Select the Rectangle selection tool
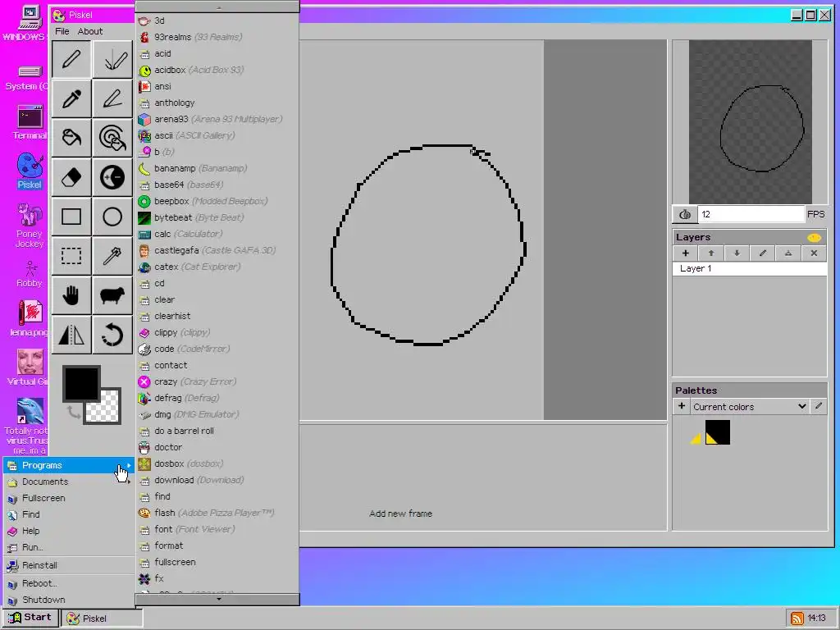The height and width of the screenshot is (630, 840). coord(71,256)
